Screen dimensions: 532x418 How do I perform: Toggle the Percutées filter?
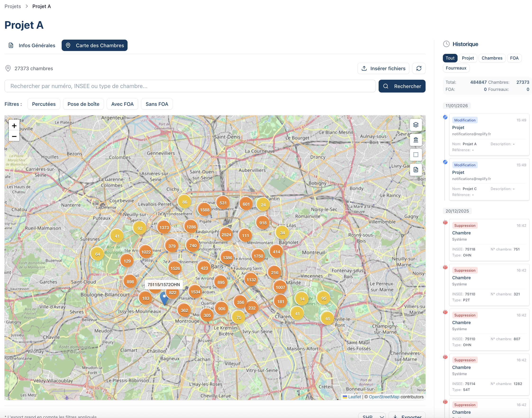point(44,104)
